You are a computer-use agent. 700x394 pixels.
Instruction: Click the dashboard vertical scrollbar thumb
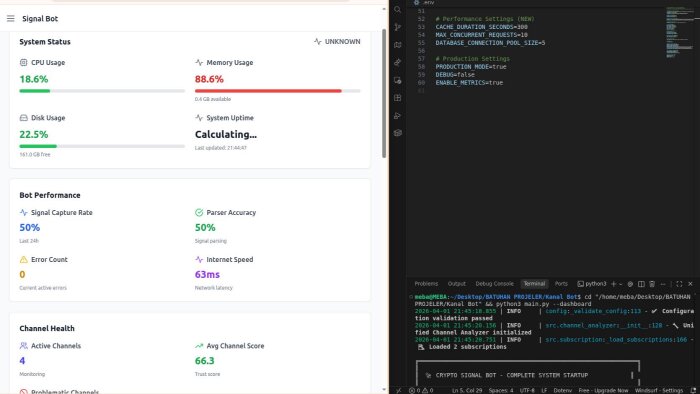[x=384, y=94]
